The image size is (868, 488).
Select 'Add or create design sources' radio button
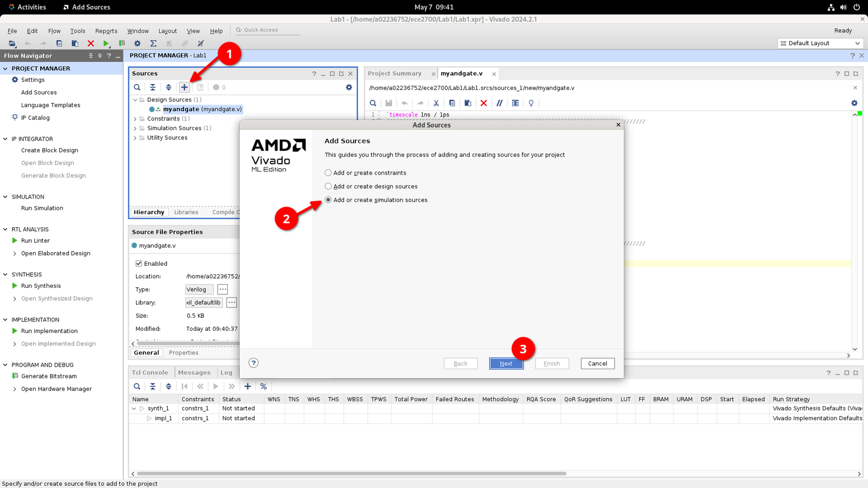[328, 187]
